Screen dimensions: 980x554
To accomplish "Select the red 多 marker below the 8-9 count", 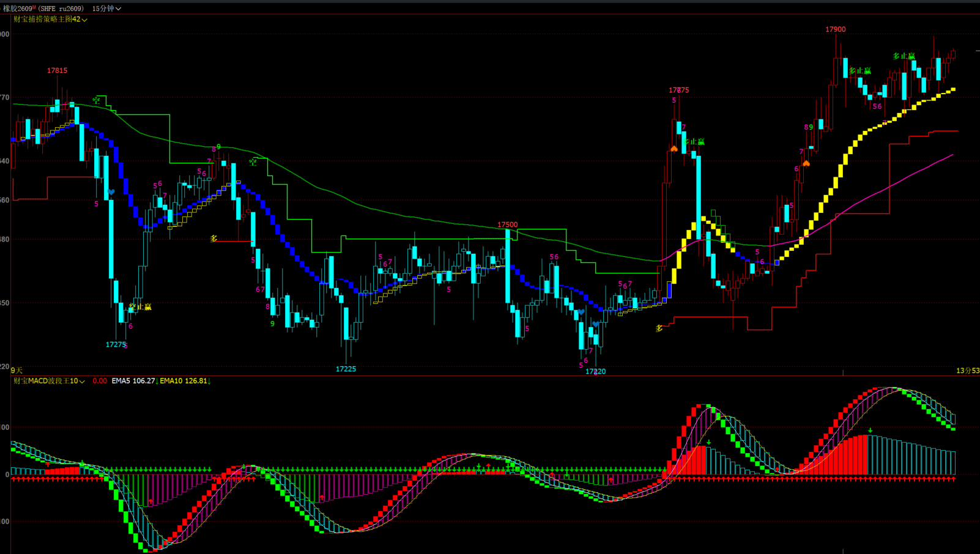I will tap(213, 239).
